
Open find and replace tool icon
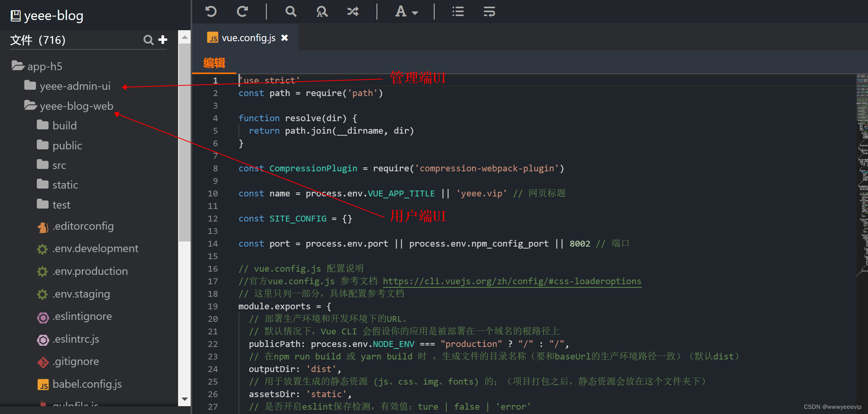[322, 11]
